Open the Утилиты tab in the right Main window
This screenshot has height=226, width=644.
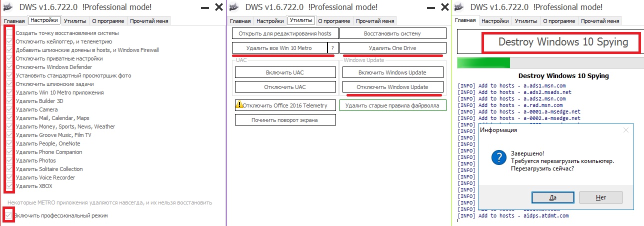pyautogui.click(x=526, y=21)
